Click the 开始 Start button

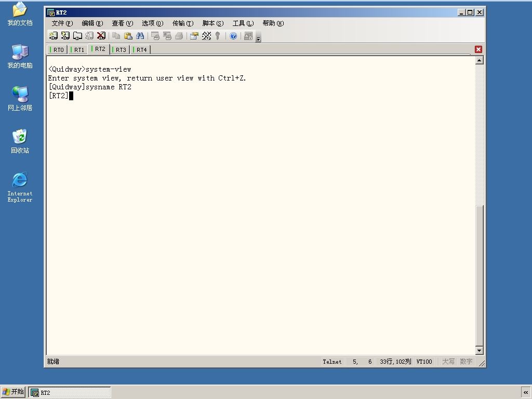pos(13,392)
